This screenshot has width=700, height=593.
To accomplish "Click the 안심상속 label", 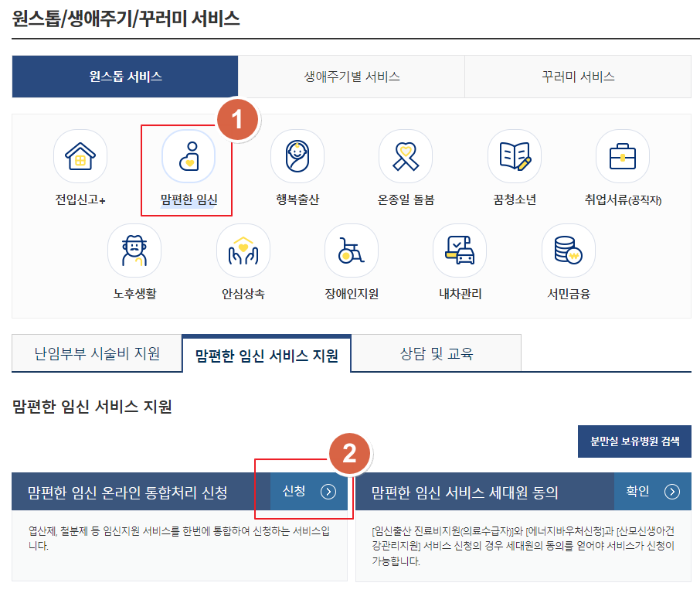I will [x=243, y=294].
